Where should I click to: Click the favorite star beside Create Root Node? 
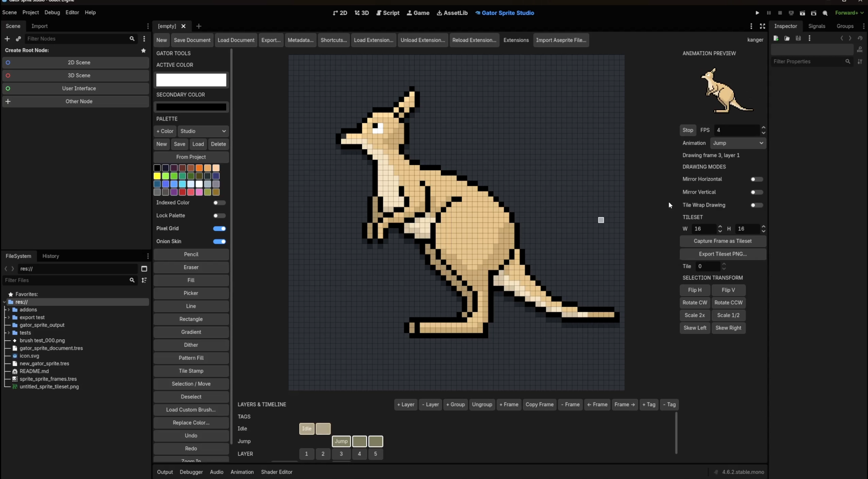click(x=143, y=50)
